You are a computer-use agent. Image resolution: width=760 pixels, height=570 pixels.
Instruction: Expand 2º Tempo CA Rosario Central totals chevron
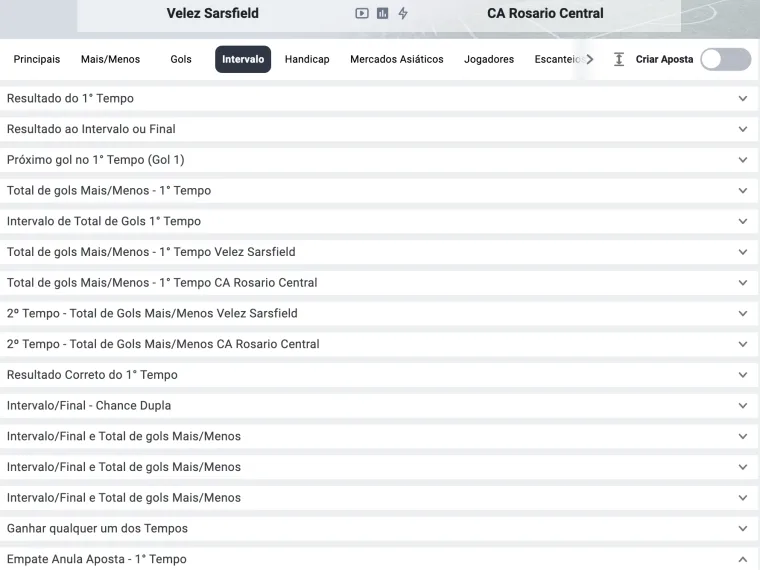[743, 344]
